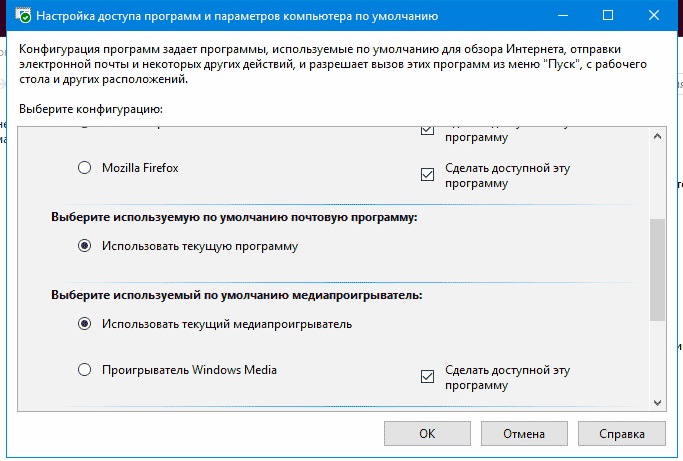Click the scrollbar track below the thumb

(657, 358)
